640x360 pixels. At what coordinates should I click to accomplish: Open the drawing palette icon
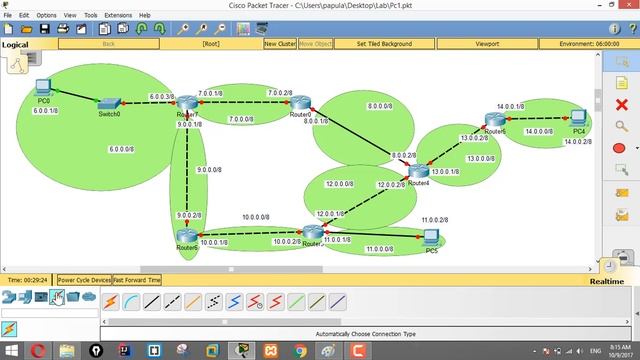(243, 29)
